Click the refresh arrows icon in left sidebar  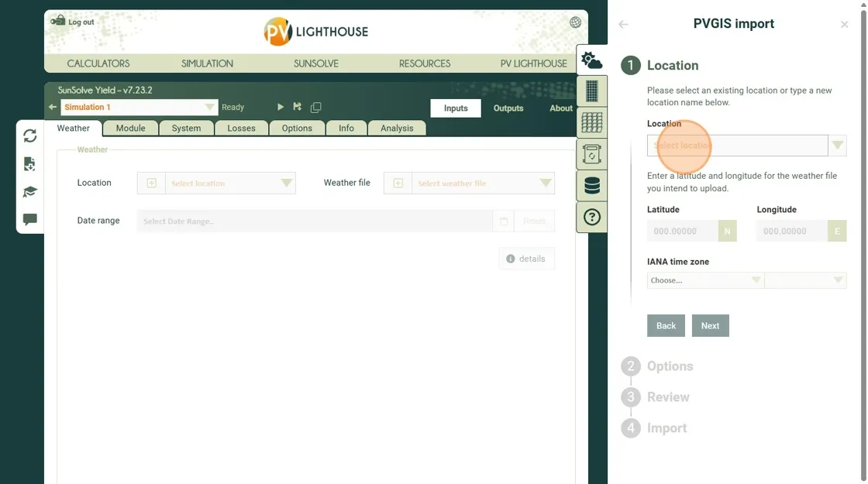(30, 136)
